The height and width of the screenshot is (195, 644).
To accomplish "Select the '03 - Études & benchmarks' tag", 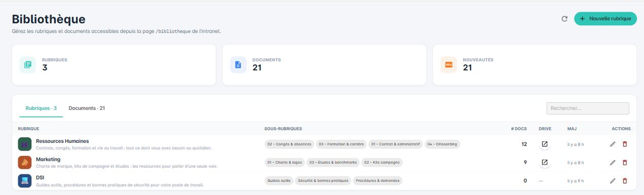I will (x=333, y=162).
